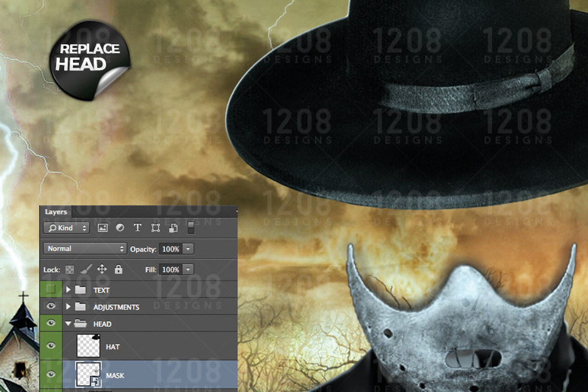Expand the ADJUSTMENTS group
This screenshot has width=588, height=392.
[69, 307]
